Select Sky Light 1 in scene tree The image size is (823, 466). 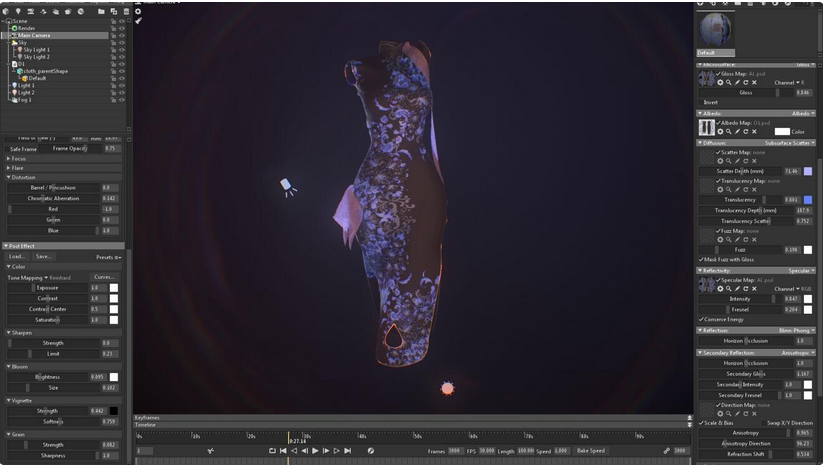(36, 49)
